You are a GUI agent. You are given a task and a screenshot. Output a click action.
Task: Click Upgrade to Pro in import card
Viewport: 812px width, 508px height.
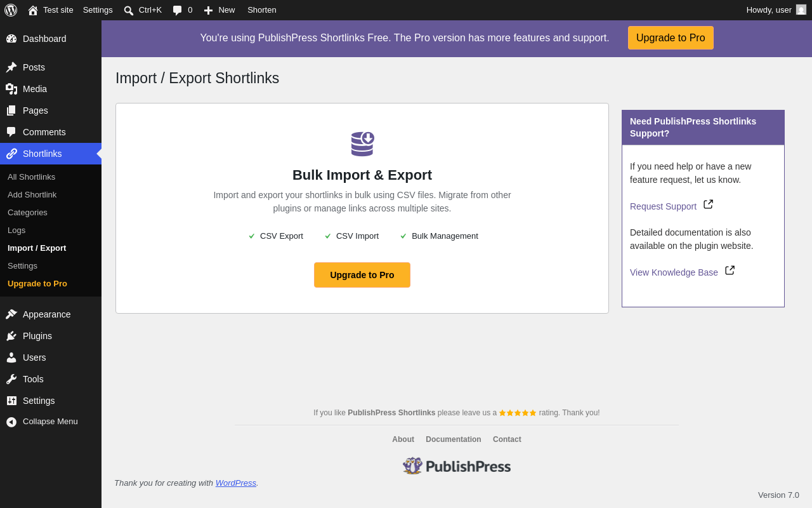362,275
